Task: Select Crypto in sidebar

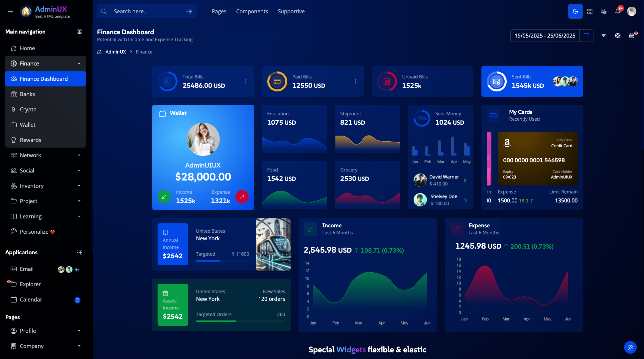Action: coord(28,109)
